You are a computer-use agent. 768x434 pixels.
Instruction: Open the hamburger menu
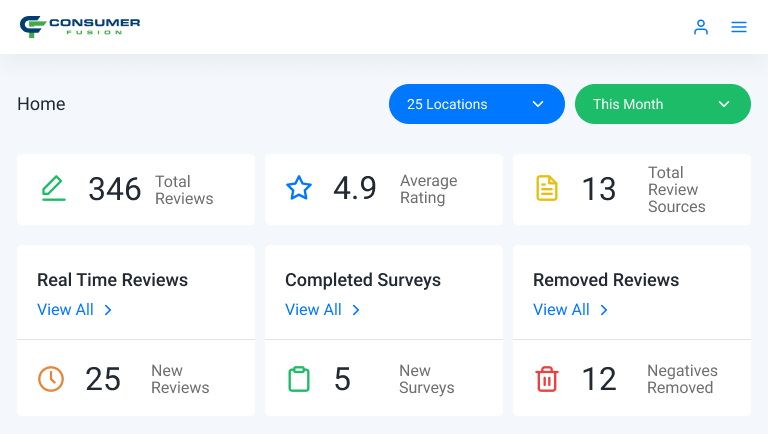point(739,27)
